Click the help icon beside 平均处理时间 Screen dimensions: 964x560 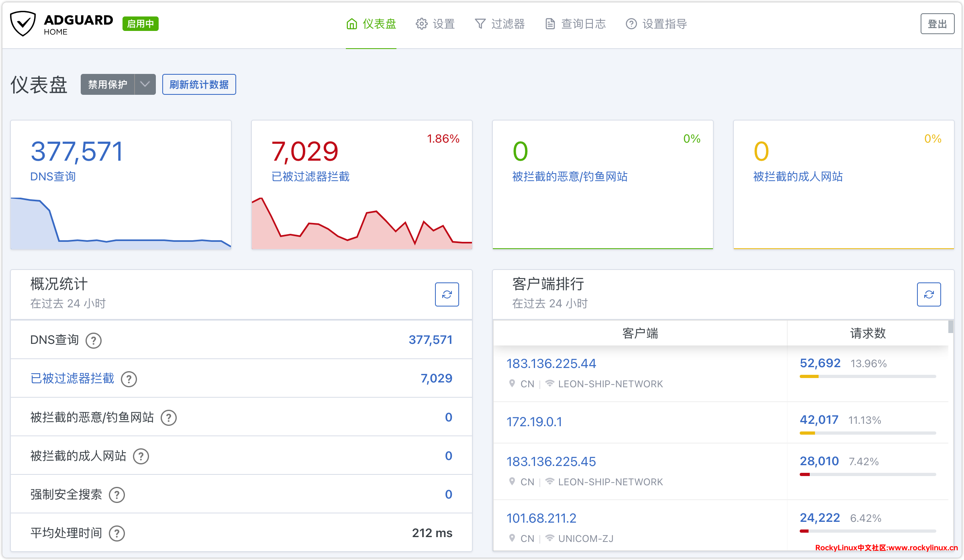tap(117, 533)
